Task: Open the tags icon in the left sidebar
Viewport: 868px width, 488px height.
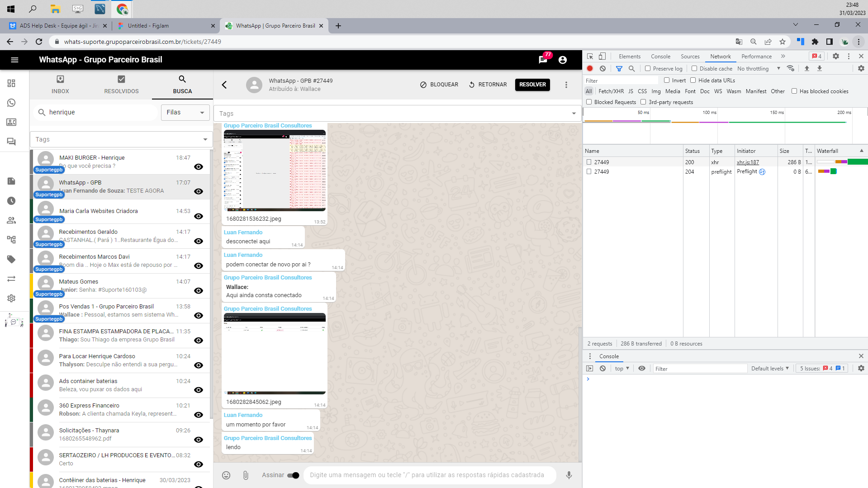Action: (11, 259)
